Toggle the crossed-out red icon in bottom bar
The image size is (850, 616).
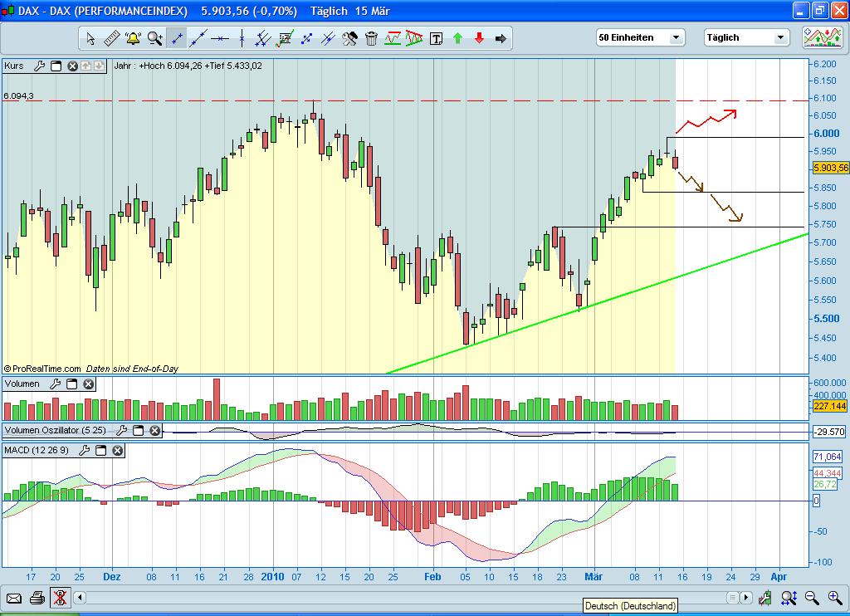click(x=60, y=598)
